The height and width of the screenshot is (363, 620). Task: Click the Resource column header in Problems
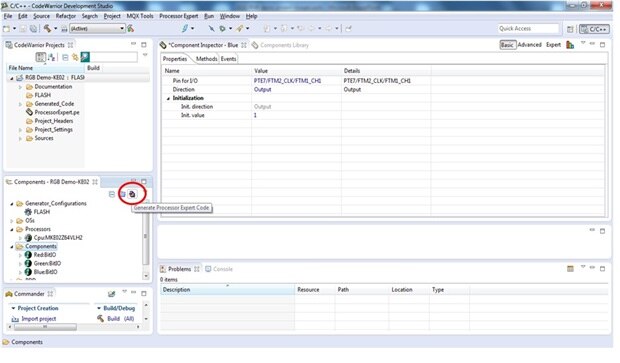[315, 290]
